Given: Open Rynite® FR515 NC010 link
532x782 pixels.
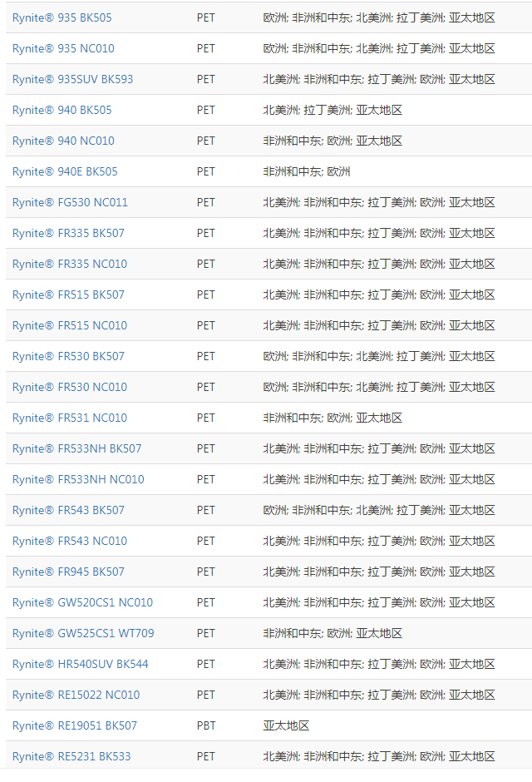Looking at the screenshot, I should coord(70,326).
